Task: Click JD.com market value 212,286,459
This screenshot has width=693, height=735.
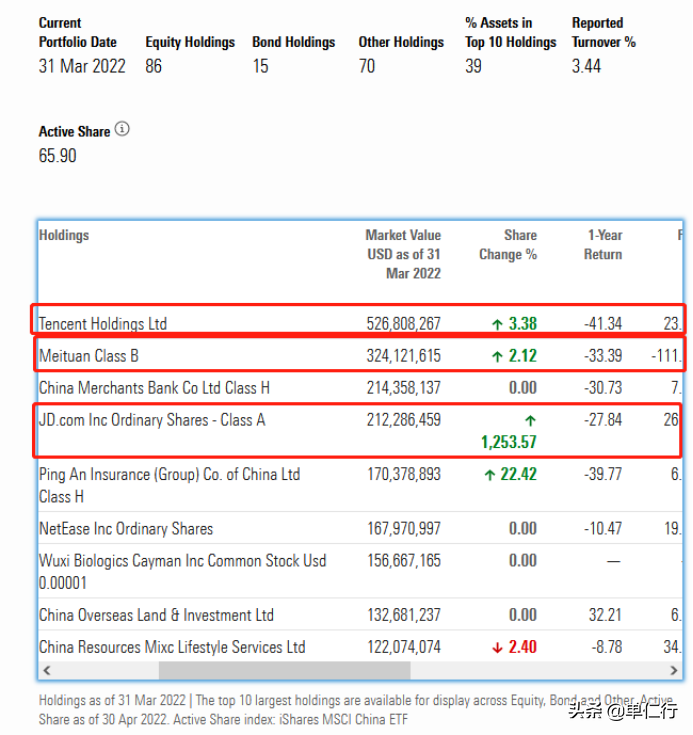Action: click(x=404, y=420)
